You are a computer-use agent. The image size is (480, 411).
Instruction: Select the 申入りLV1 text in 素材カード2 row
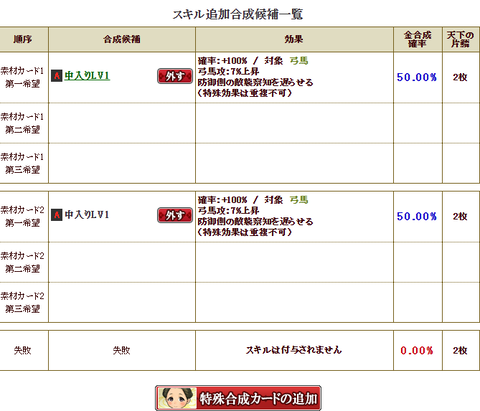87,215
